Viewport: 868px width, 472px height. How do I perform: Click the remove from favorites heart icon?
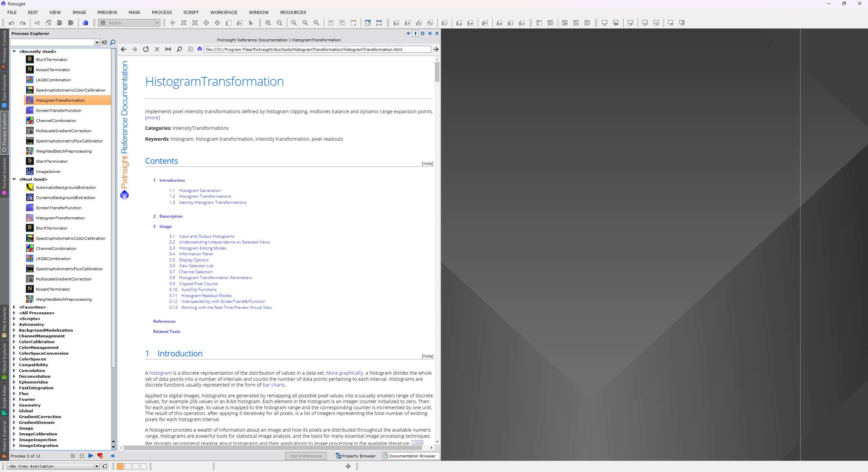click(x=100, y=456)
